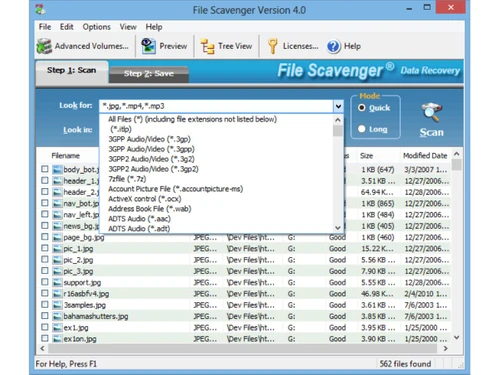Screen dimensions: 500x375
Task: Sort by Filename column header
Action: click(65, 156)
